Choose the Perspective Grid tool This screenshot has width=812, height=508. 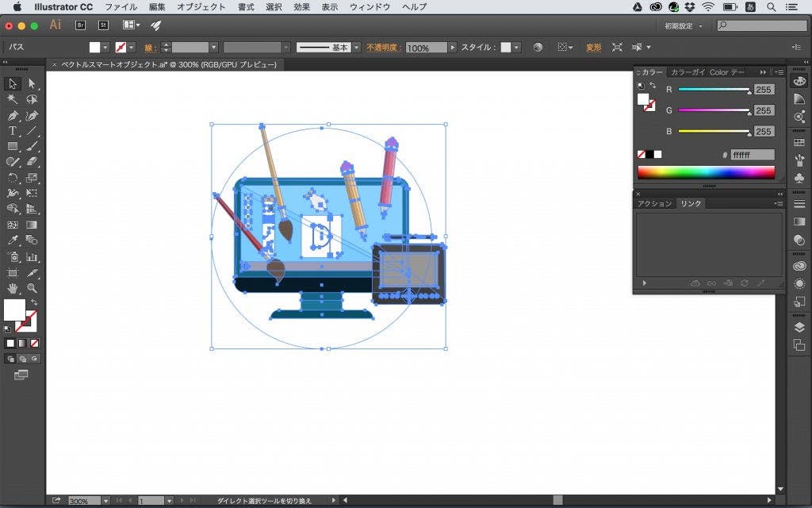click(32, 209)
